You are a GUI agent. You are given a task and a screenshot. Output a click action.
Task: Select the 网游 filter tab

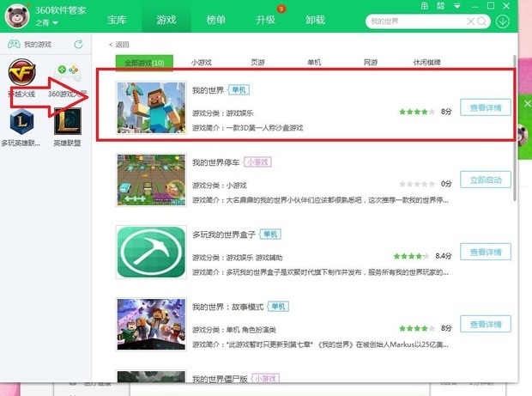[x=370, y=63]
